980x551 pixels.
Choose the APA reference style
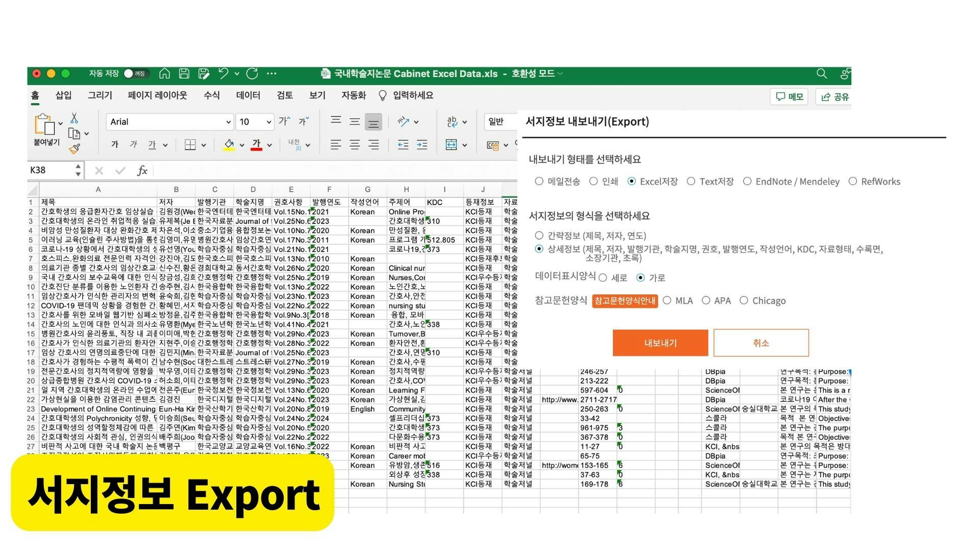coord(706,300)
